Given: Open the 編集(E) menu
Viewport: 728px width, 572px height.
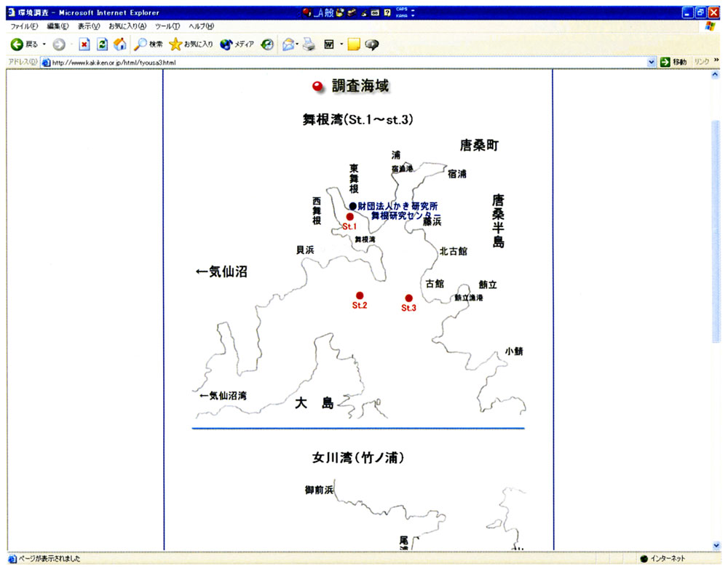Looking at the screenshot, I should 58,26.
